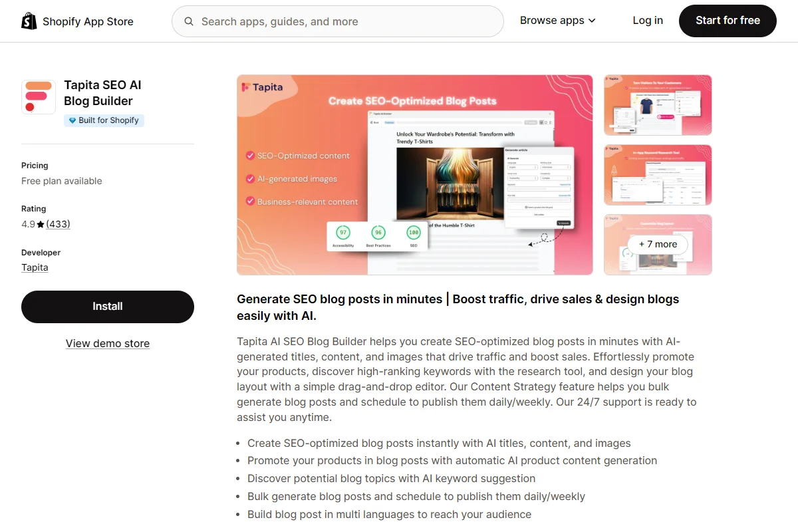This screenshot has height=532, width=798.
Task: Open the Log in page
Action: pos(648,21)
